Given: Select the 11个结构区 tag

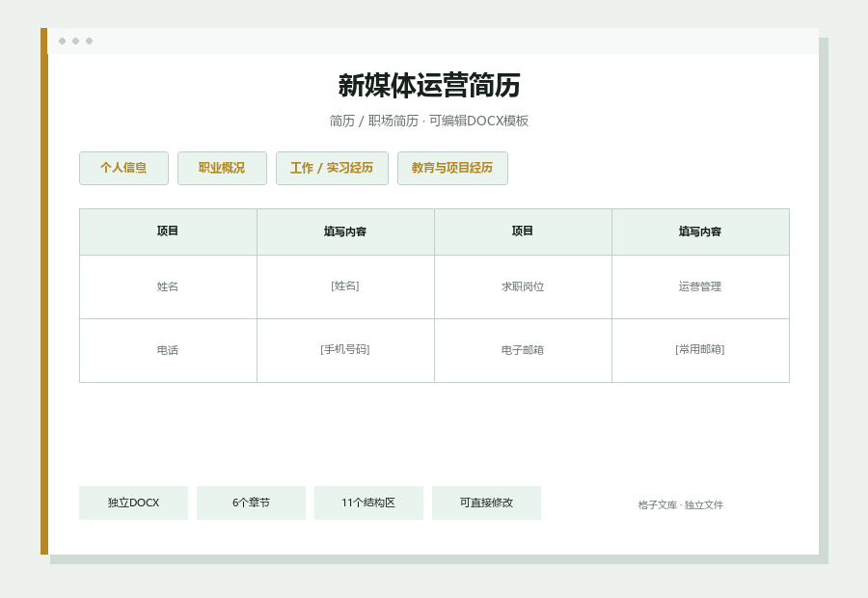Looking at the screenshot, I should 368,503.
